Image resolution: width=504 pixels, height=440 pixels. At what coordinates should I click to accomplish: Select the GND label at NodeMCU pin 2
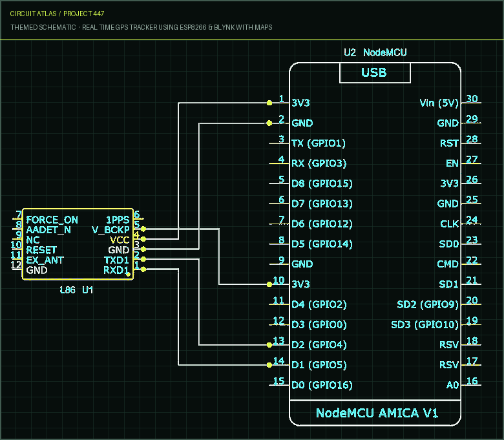pos(302,123)
